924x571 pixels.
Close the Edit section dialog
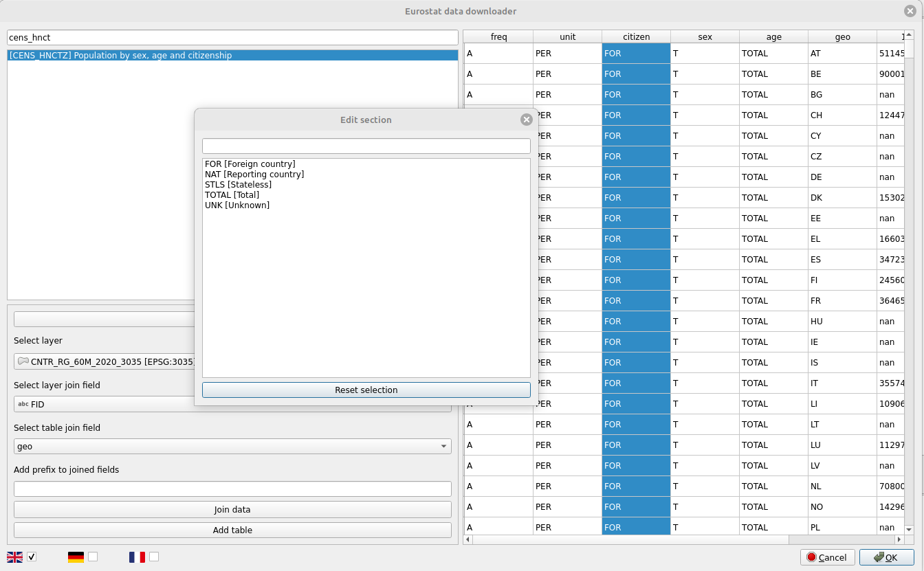(527, 120)
